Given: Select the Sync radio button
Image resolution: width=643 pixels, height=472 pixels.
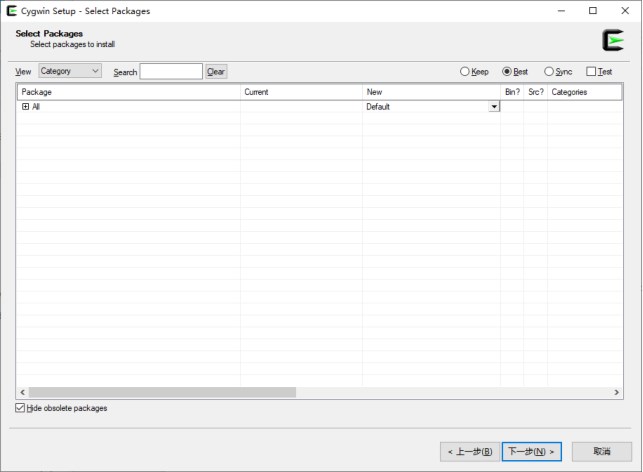Looking at the screenshot, I should (x=558, y=72).
